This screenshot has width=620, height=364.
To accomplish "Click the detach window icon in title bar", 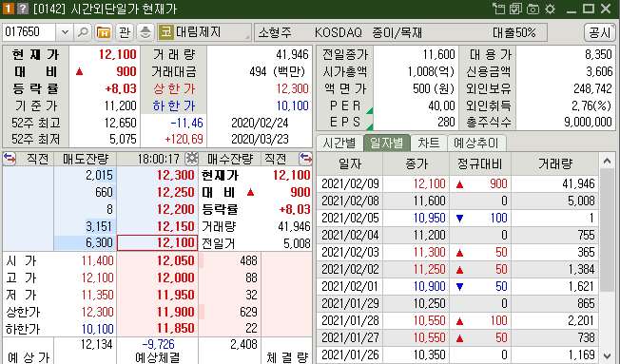I will point(498,9).
